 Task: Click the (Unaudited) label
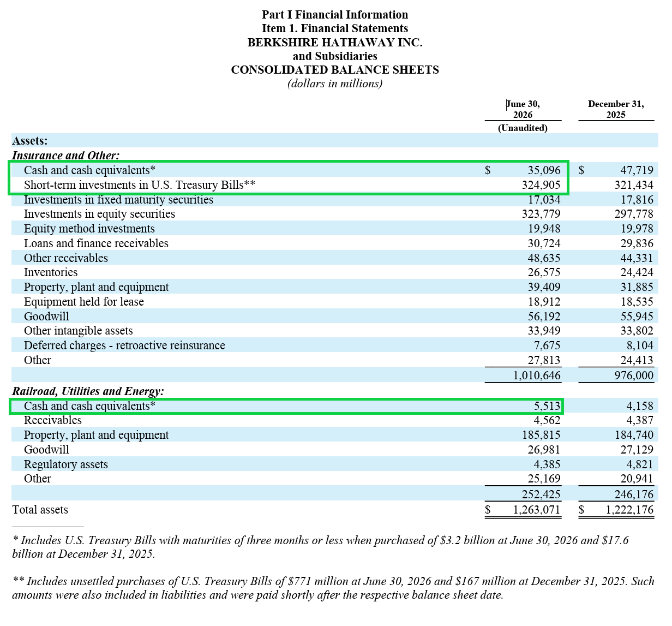pyautogui.click(x=523, y=128)
